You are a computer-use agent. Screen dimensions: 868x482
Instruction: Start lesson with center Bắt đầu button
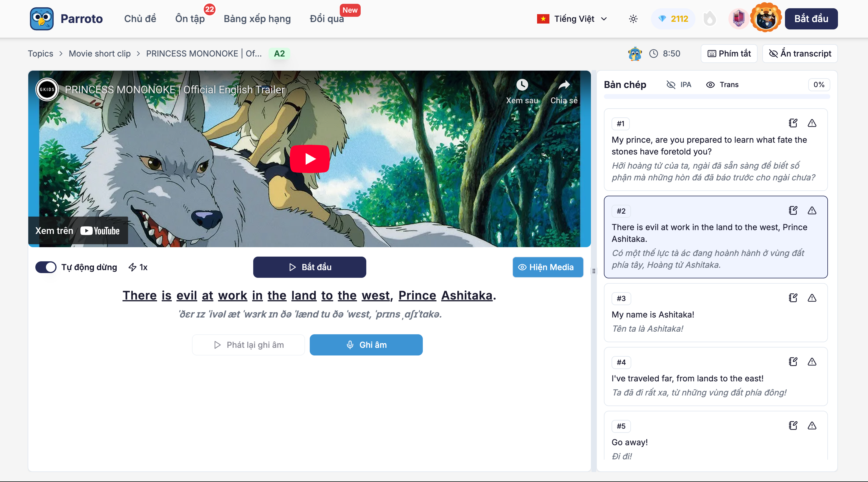click(x=310, y=267)
